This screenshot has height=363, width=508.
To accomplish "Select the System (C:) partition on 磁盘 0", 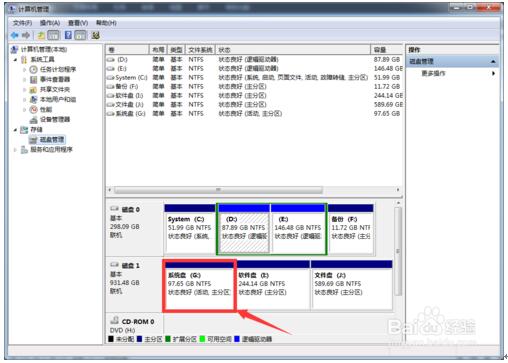I will [190, 229].
